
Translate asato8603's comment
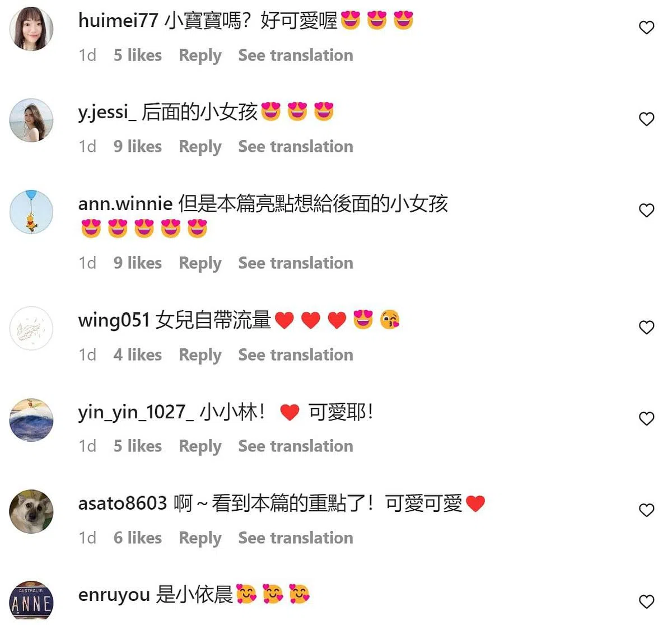click(x=296, y=538)
